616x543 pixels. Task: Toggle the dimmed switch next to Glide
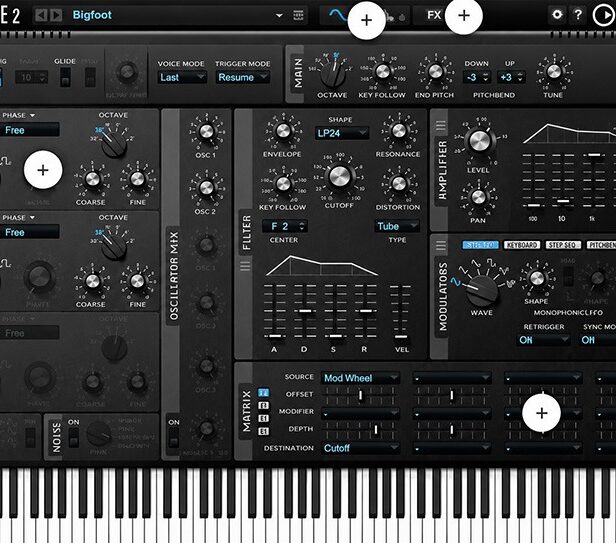[90, 77]
